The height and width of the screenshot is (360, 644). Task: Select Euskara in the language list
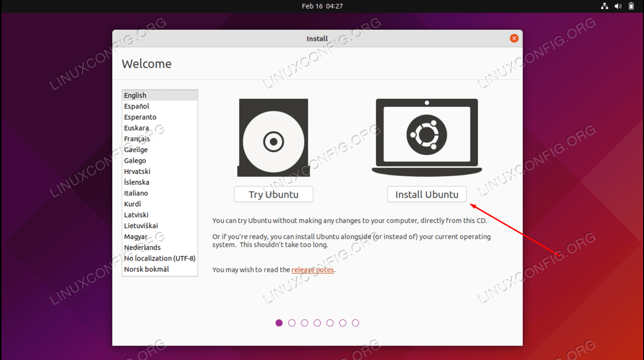[160, 128]
